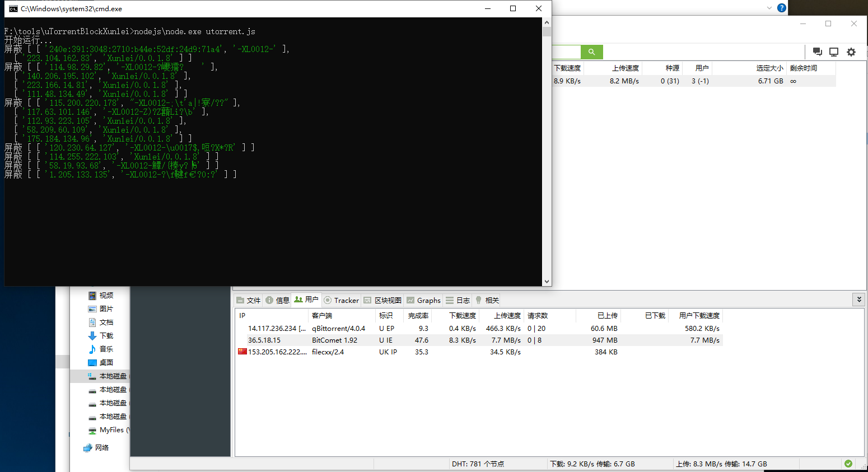
Task: Sort peers by 客户端 column header
Action: [342, 316]
